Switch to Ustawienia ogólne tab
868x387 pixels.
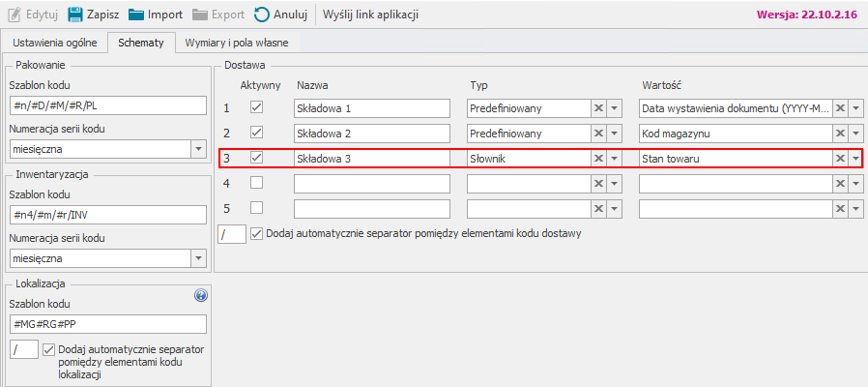(x=53, y=43)
